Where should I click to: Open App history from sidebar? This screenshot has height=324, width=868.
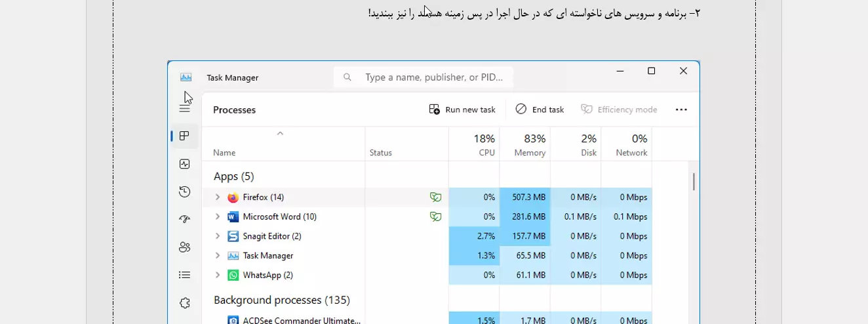[185, 192]
